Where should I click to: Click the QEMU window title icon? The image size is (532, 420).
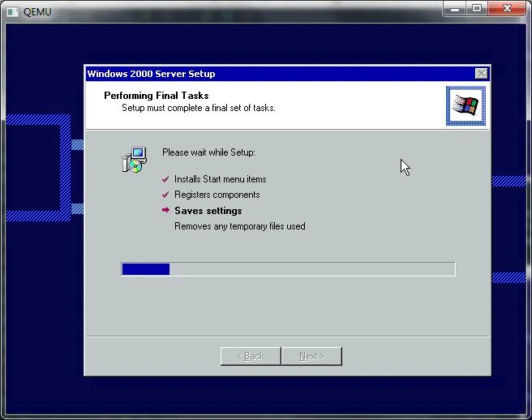12,12
